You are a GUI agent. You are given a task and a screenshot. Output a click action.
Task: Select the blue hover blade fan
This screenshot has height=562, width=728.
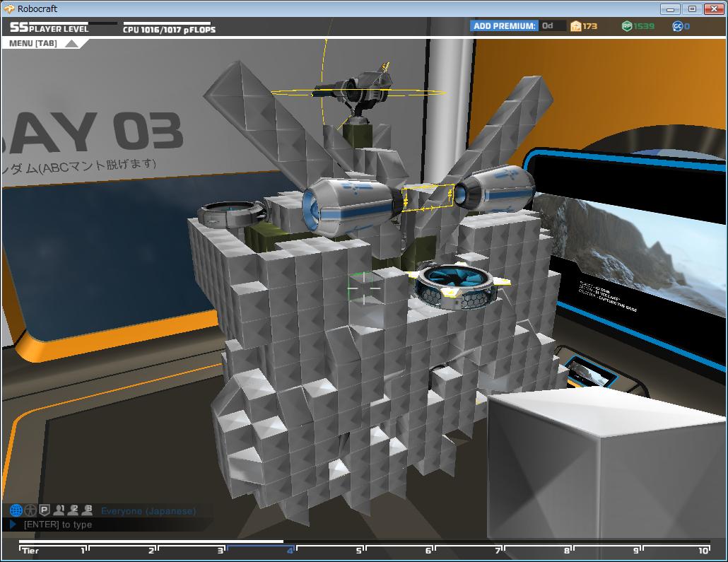pyautogui.click(x=456, y=284)
